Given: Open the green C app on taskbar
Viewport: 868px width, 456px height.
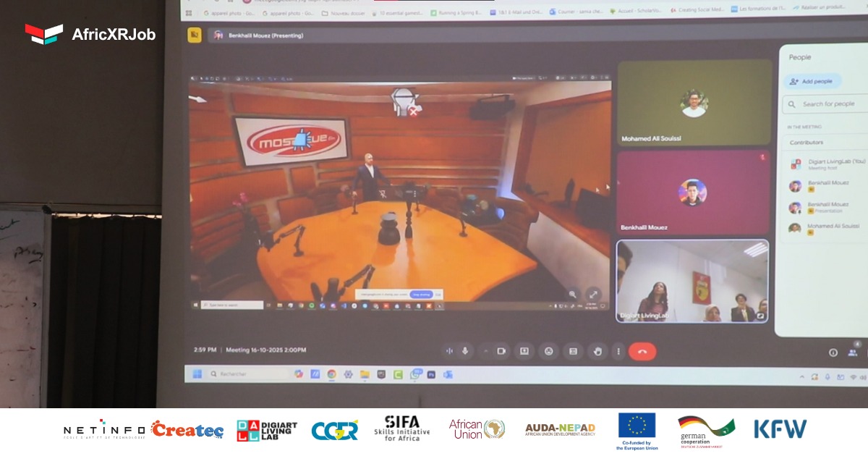Looking at the screenshot, I should [398, 374].
